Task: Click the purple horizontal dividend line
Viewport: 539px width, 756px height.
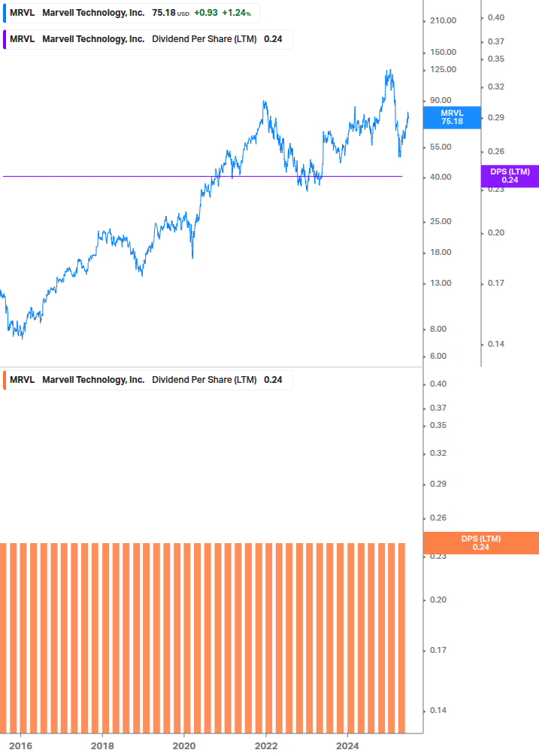Action: click(202, 177)
